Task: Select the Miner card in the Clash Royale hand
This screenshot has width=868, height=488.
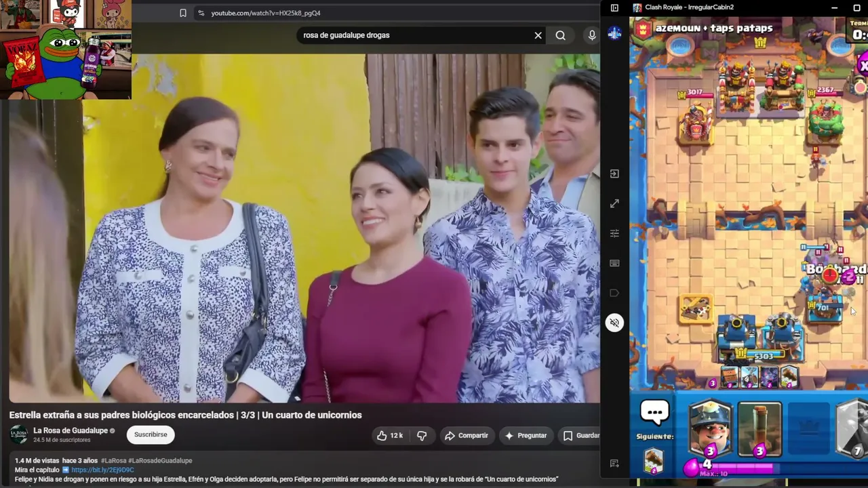Action: (x=710, y=429)
